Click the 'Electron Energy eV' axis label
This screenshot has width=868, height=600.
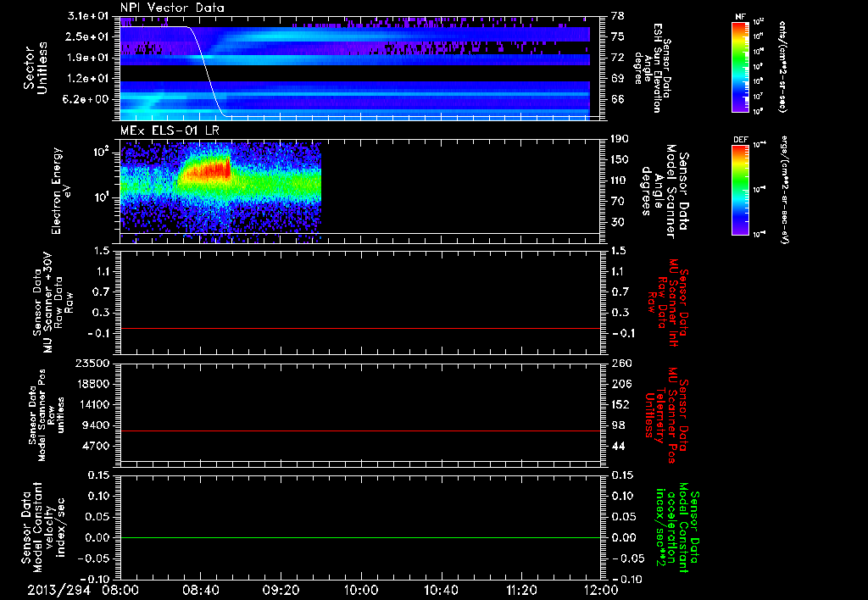(x=61, y=191)
